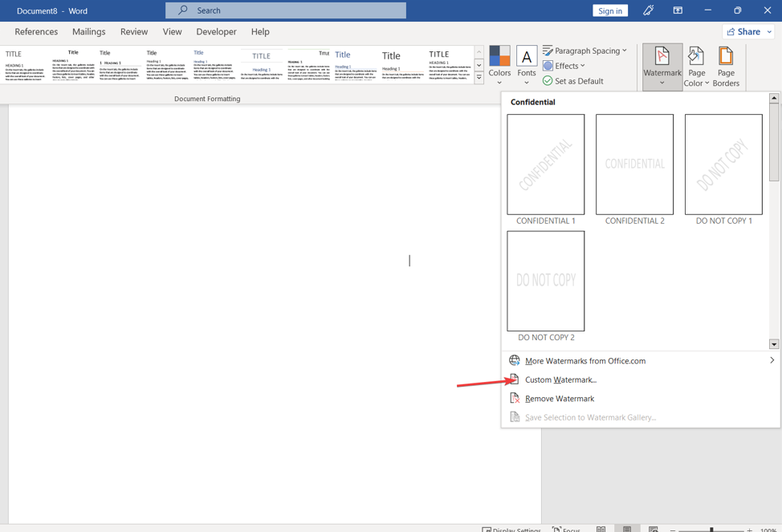Switch to the View tab
Screen dimensions: 782x532
[172, 31]
